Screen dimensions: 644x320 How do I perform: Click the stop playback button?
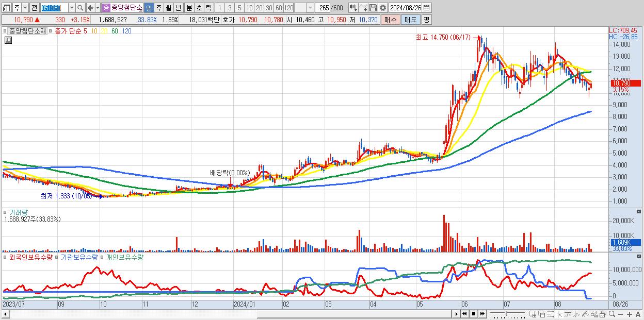tap(473, 314)
